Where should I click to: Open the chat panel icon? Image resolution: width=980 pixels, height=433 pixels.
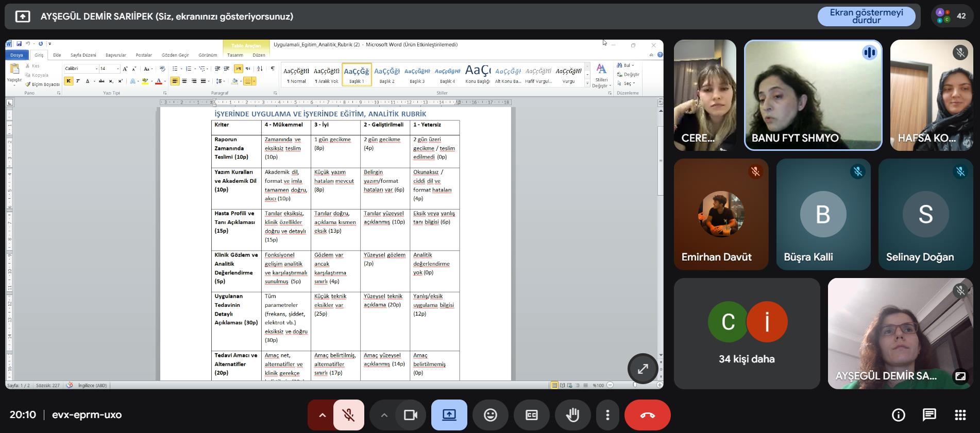[929, 415]
